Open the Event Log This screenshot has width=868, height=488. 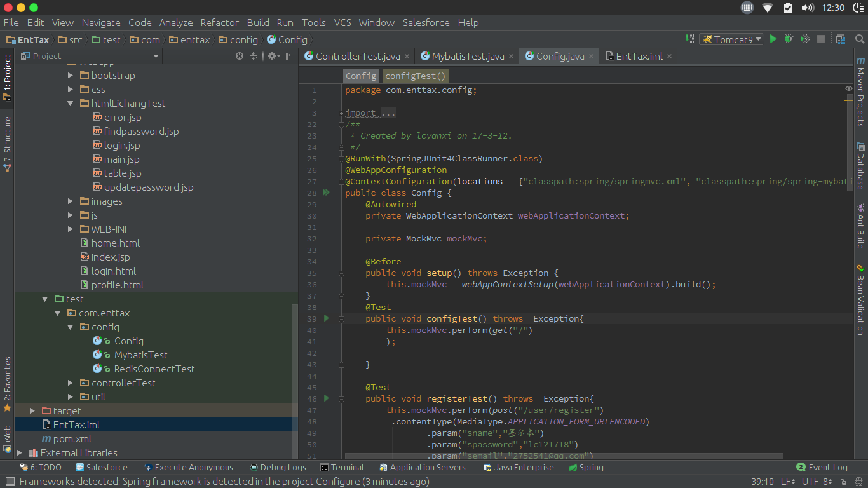pos(822,467)
